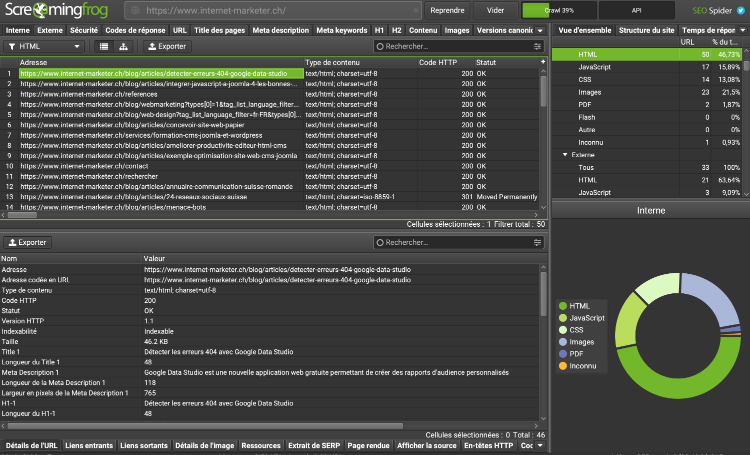Click the Vider button
Image resolution: width=750 pixels, height=455 pixels.
[x=495, y=10]
